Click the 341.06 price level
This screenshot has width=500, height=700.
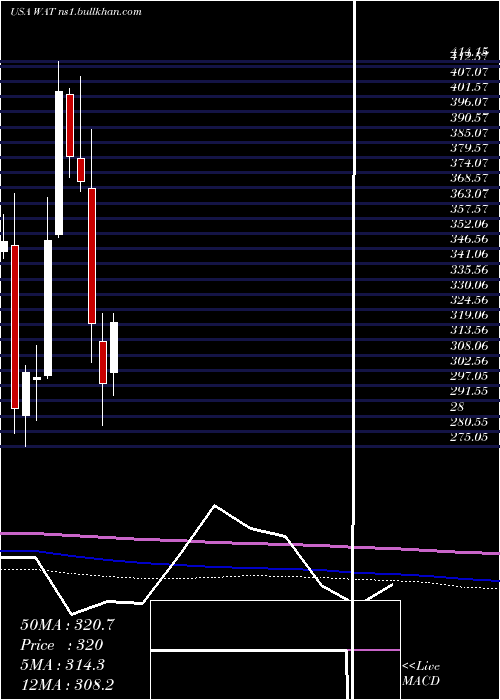coord(469,254)
